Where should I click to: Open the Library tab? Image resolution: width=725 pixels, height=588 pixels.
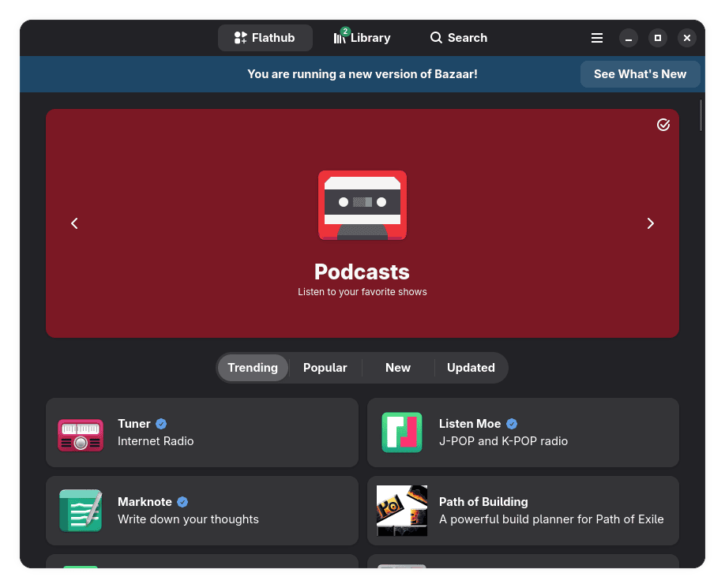pyautogui.click(x=362, y=38)
